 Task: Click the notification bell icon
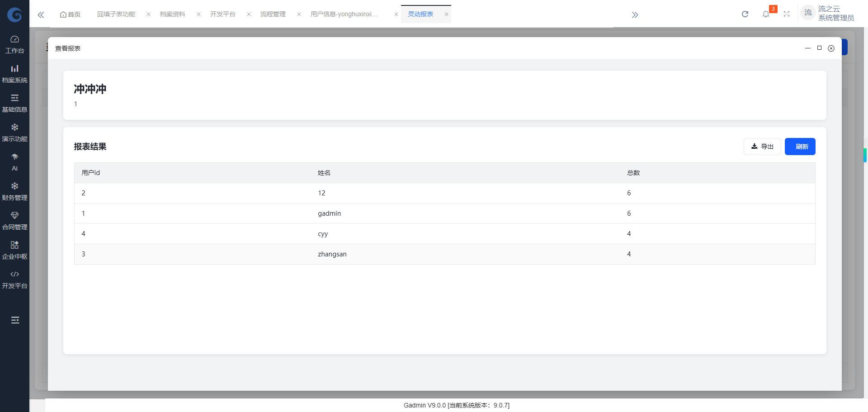765,14
